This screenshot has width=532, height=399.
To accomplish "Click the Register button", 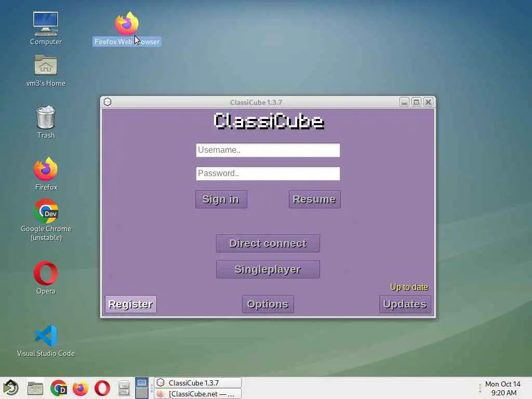I will click(130, 304).
